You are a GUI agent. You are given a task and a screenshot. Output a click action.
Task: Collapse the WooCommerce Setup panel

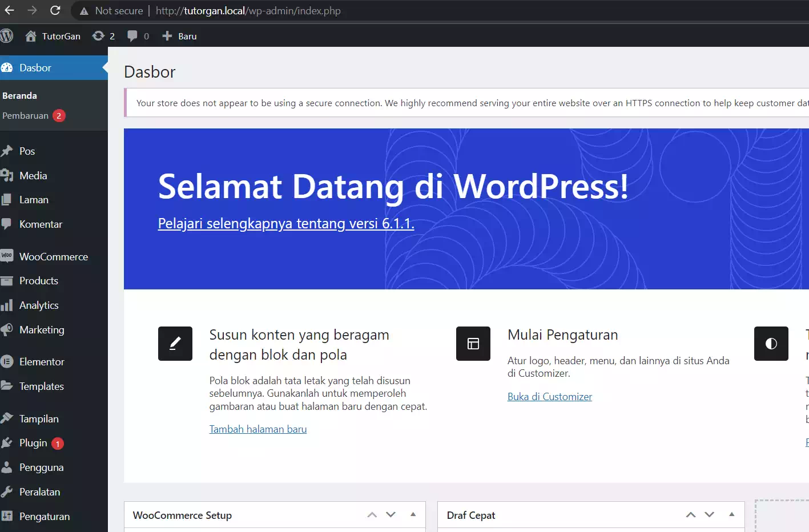[413, 515]
